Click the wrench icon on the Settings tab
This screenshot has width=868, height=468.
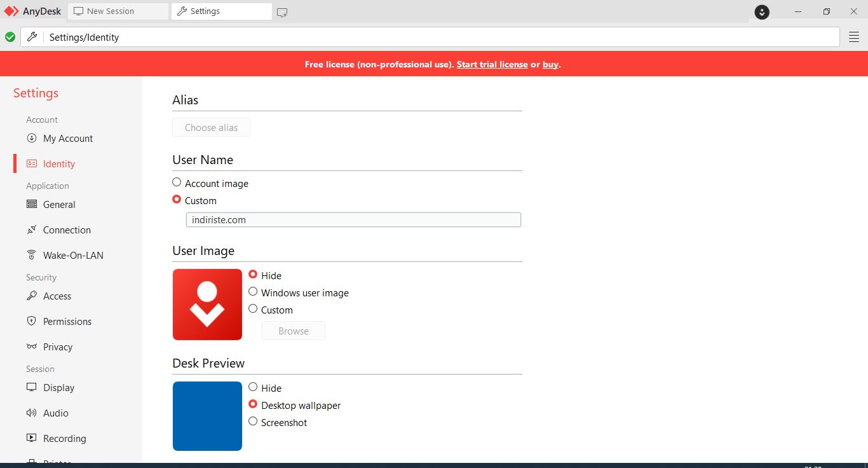pos(182,11)
